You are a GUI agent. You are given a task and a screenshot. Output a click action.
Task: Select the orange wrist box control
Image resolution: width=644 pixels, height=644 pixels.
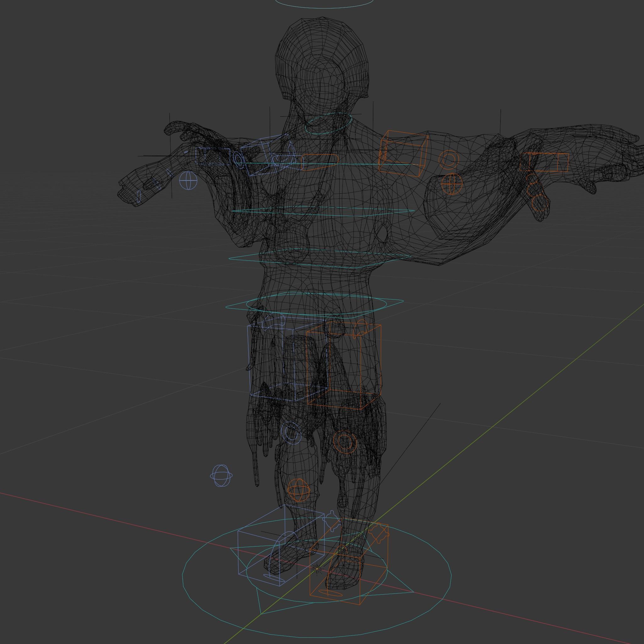(544, 162)
